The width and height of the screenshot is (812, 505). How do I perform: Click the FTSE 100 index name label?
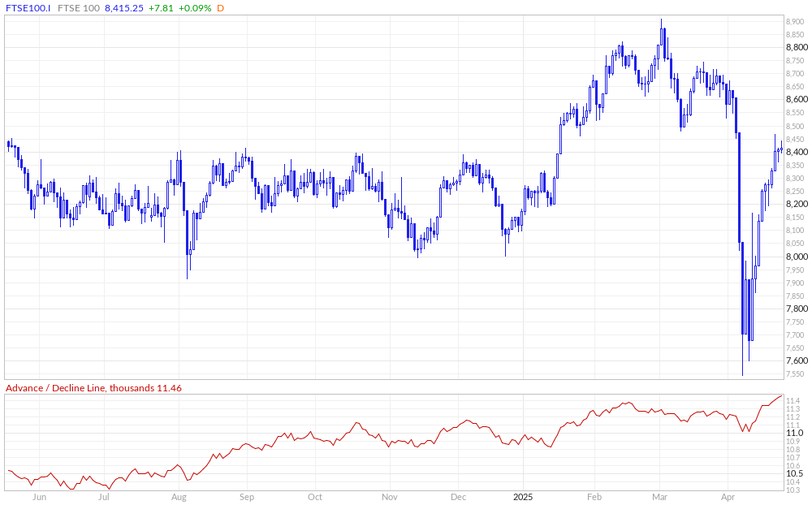(x=80, y=7)
